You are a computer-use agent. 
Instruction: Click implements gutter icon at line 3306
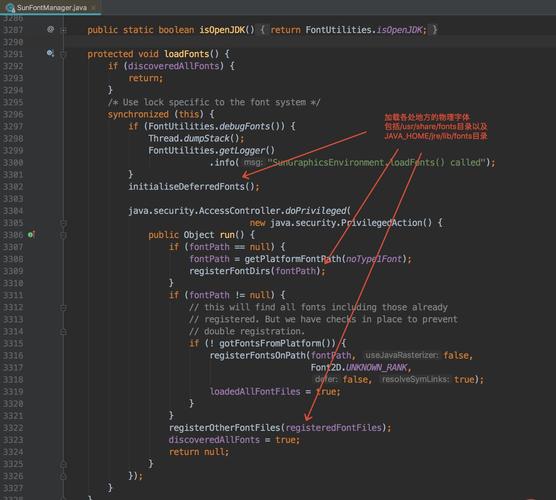[31, 234]
